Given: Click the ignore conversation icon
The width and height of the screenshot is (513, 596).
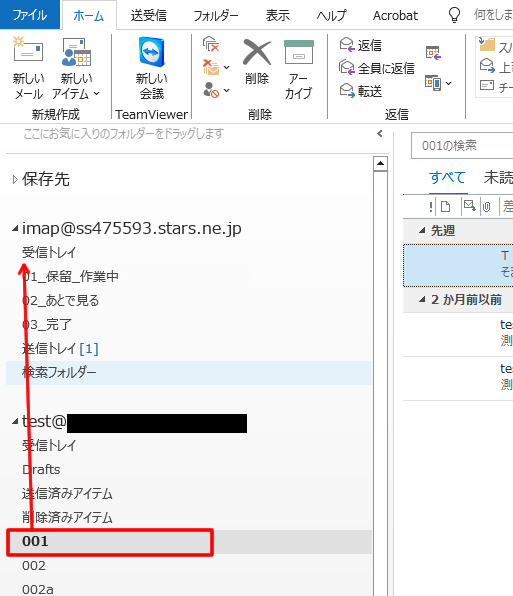Looking at the screenshot, I should point(211,44).
